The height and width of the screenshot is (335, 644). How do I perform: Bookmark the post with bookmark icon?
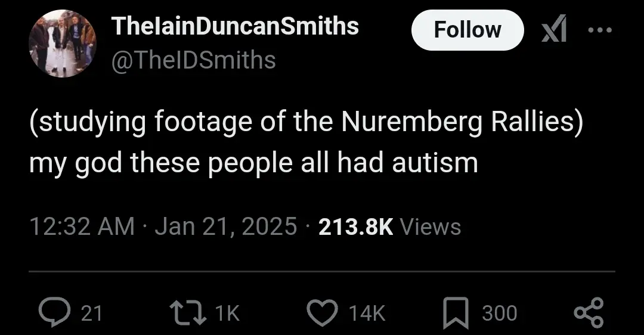(456, 313)
